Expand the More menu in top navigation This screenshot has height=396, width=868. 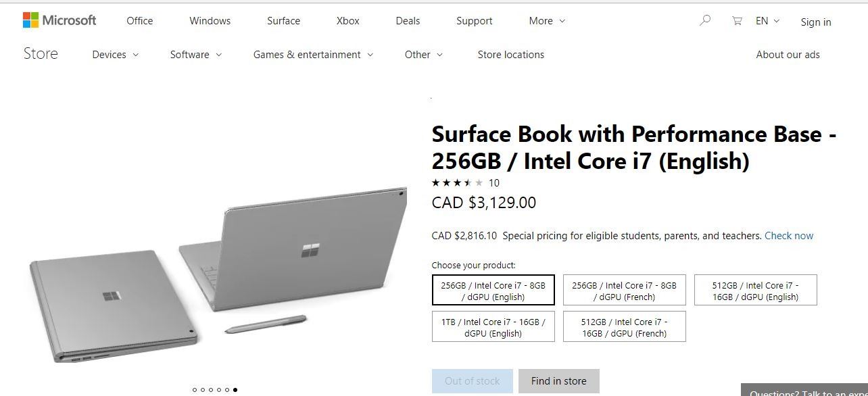click(x=547, y=21)
